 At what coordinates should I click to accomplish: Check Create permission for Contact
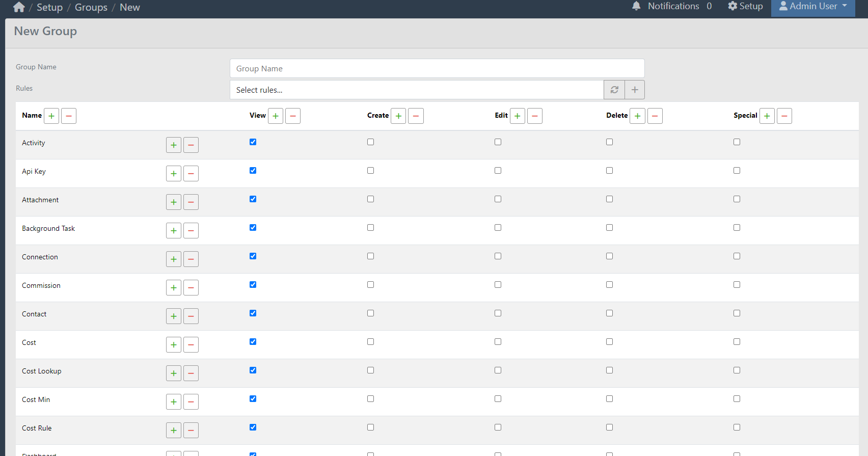tap(370, 313)
